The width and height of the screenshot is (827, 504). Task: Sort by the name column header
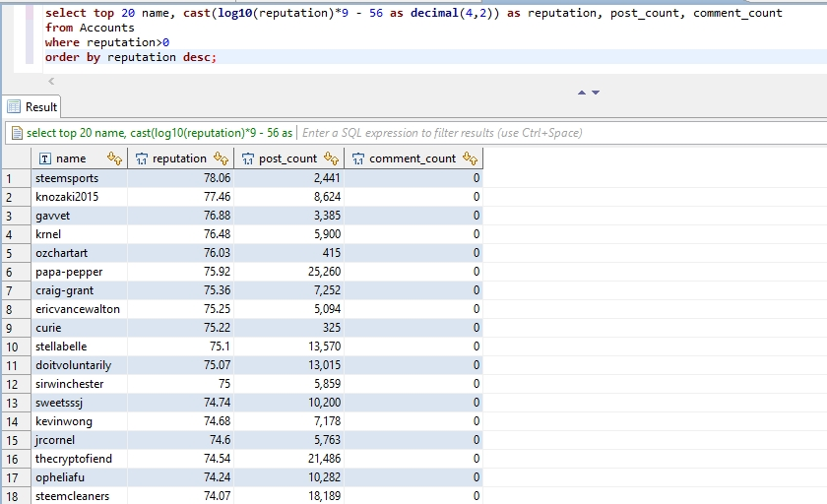click(71, 158)
